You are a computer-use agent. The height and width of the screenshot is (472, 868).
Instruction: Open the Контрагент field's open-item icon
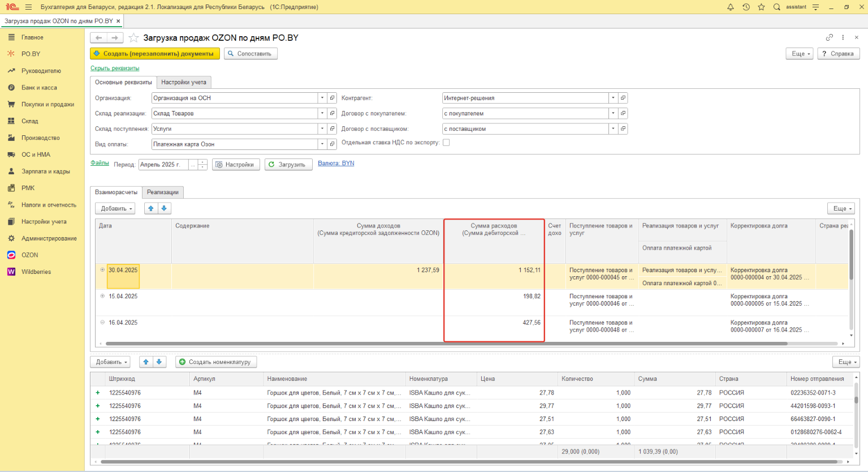623,98
